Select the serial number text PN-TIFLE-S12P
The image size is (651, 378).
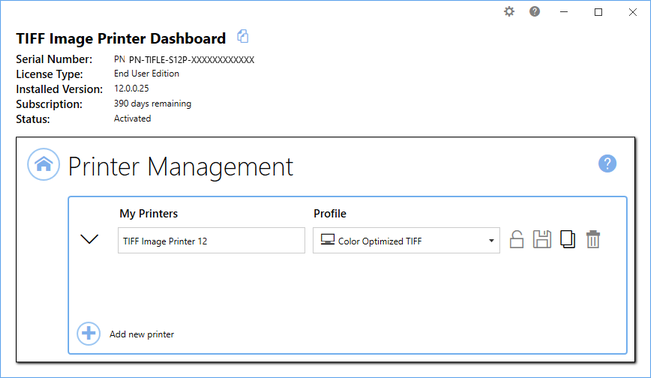[x=191, y=60]
